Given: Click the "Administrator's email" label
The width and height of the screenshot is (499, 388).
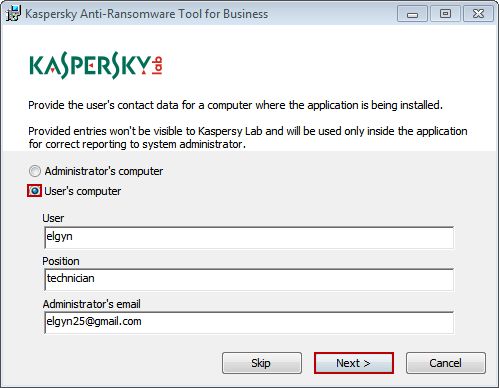Looking at the screenshot, I should click(x=92, y=304).
